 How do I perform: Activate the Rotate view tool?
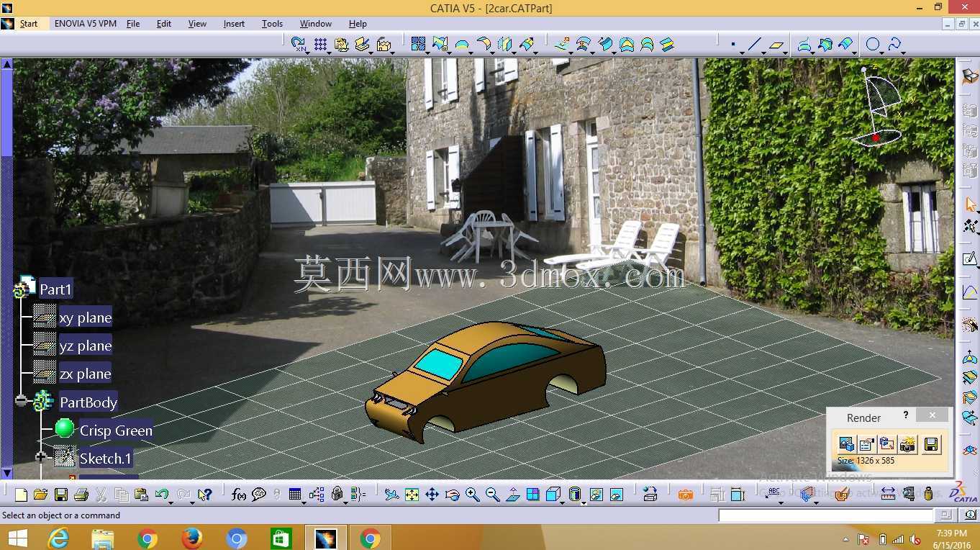coord(452,495)
